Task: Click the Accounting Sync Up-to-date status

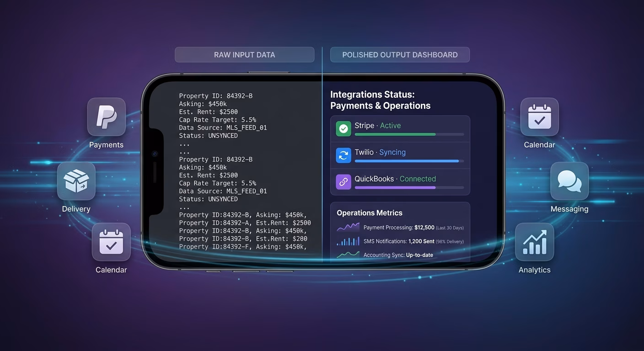Action: [419, 255]
